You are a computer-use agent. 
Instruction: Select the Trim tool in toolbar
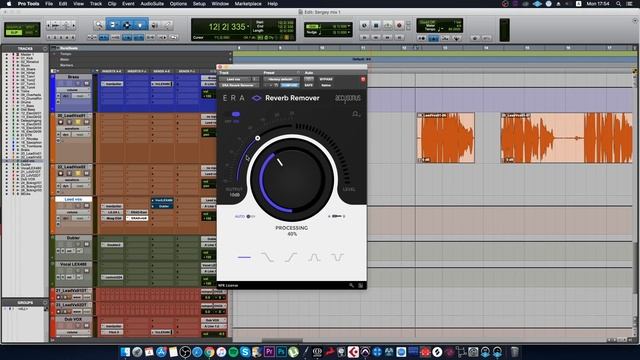[x=113, y=25]
